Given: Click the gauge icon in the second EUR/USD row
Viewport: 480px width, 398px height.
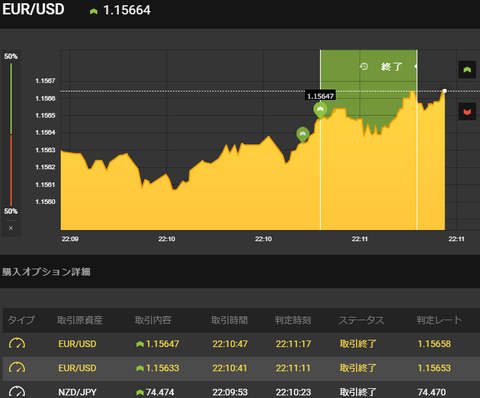Looking at the screenshot, I should point(17,368).
